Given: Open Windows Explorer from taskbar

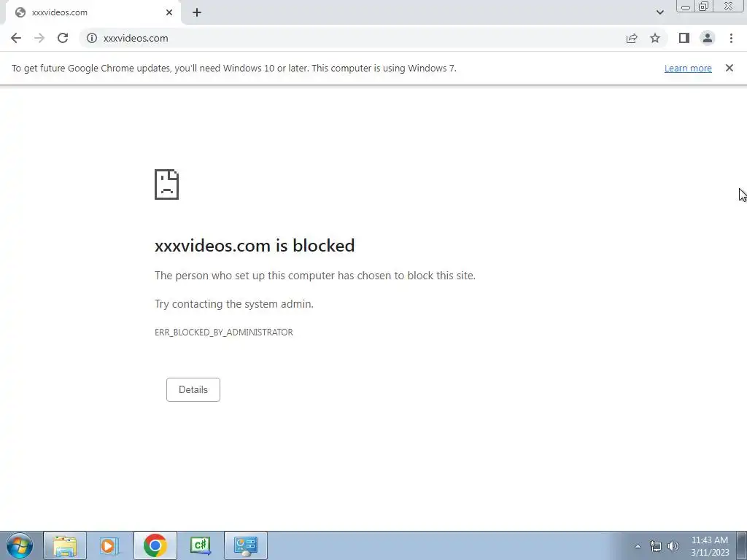Looking at the screenshot, I should [65, 545].
